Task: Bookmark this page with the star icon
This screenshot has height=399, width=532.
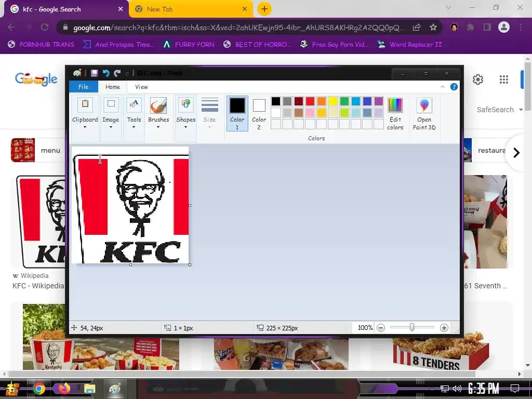Action: point(433,27)
